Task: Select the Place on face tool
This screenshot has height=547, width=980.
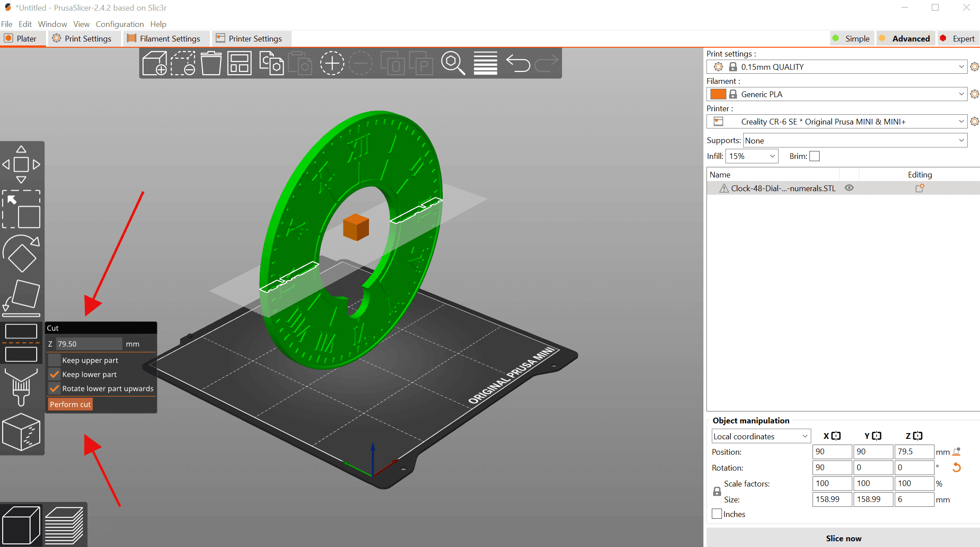Action: (21, 298)
